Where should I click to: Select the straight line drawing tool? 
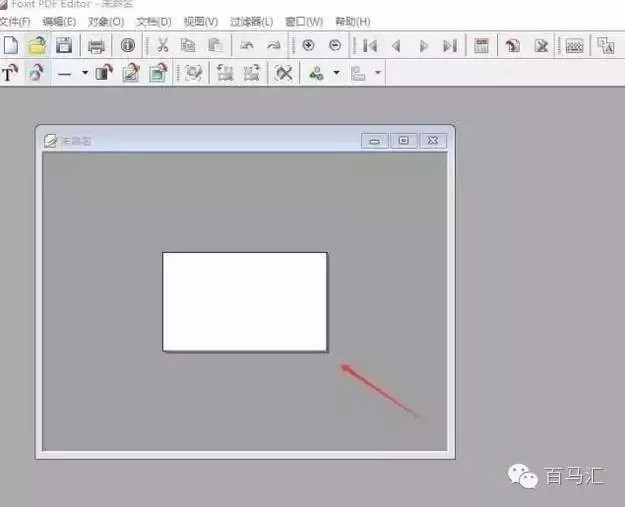click(64, 74)
